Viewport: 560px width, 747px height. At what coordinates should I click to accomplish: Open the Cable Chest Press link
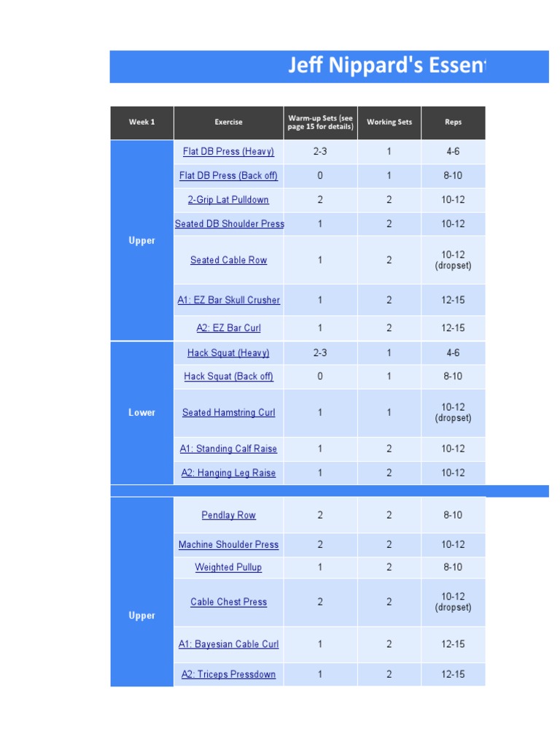pos(228,602)
